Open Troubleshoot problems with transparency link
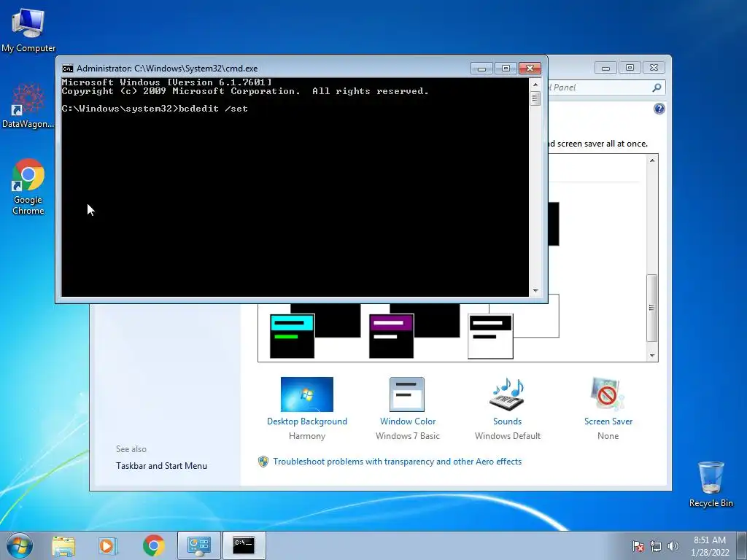Viewport: 747px width, 560px height. [398, 462]
